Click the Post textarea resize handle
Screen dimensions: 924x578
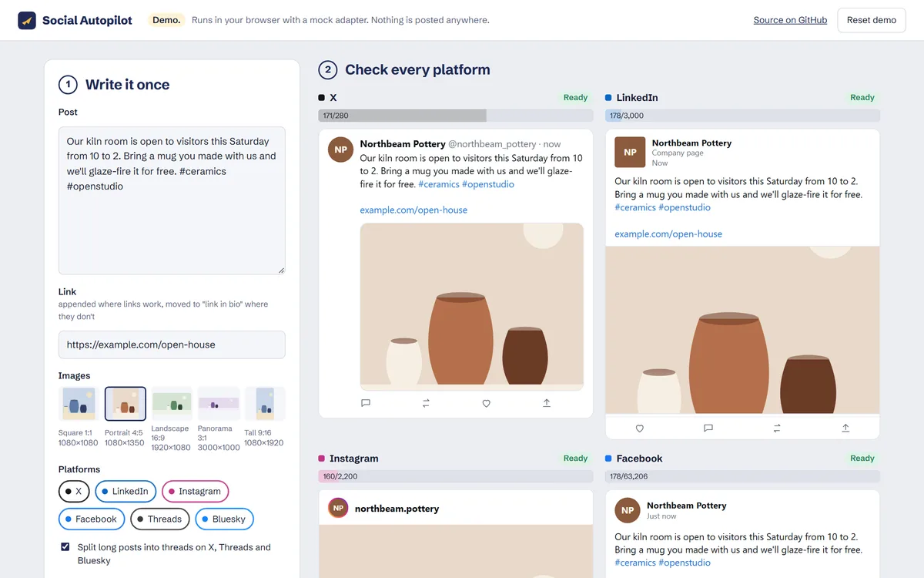click(281, 270)
